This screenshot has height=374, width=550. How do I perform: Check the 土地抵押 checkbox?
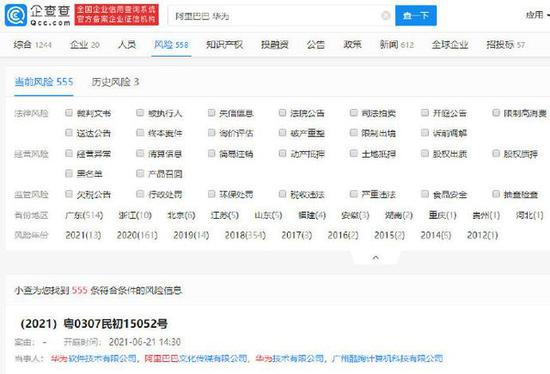(x=354, y=153)
